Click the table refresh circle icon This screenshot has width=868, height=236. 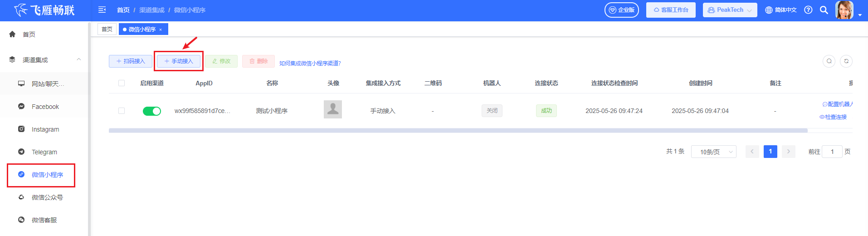(846, 61)
